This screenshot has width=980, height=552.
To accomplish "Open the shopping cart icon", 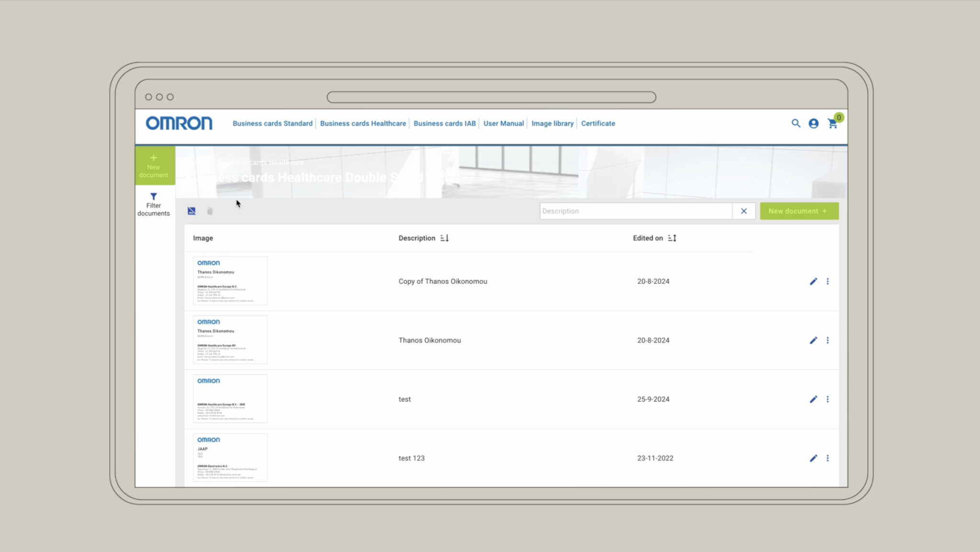I will point(833,124).
